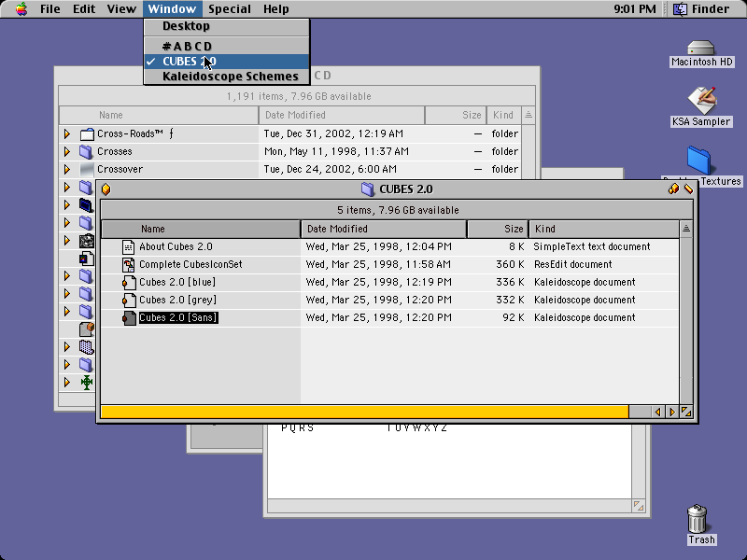Select the file name Complete CubesIconSet
Image resolution: width=747 pixels, height=560 pixels.
coord(190,264)
